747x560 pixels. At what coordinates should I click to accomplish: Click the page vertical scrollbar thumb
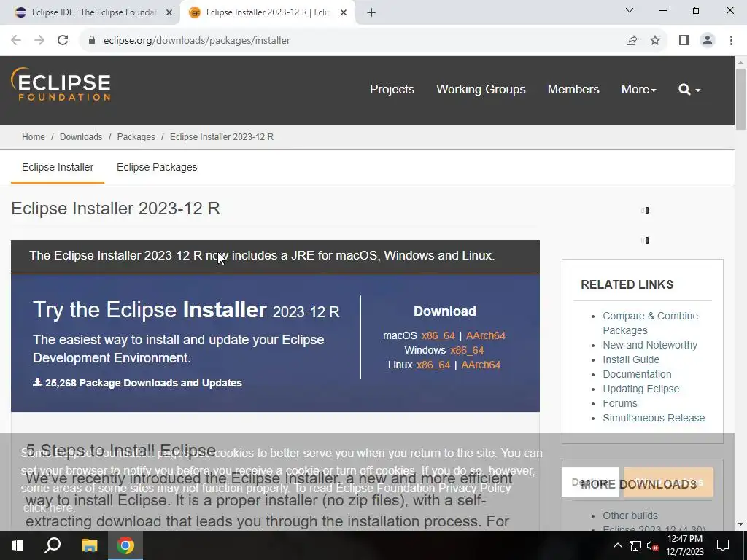pos(740,99)
